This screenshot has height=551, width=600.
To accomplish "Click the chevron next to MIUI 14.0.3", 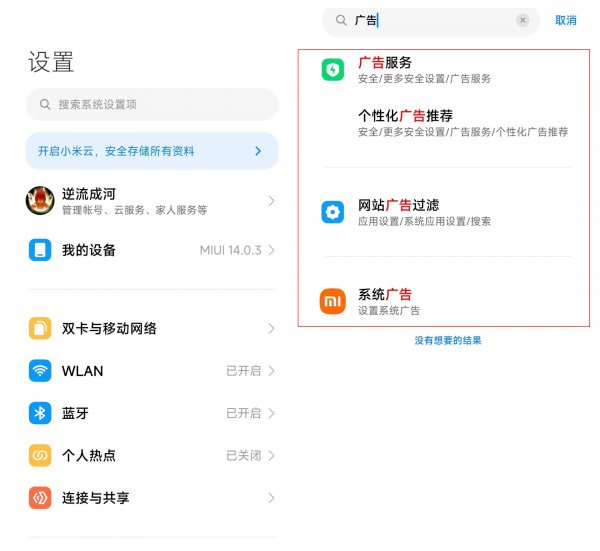I will coord(271,250).
